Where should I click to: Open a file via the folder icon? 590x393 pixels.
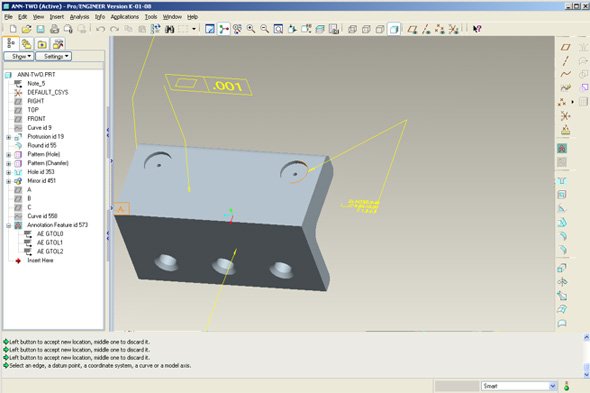tap(26, 29)
